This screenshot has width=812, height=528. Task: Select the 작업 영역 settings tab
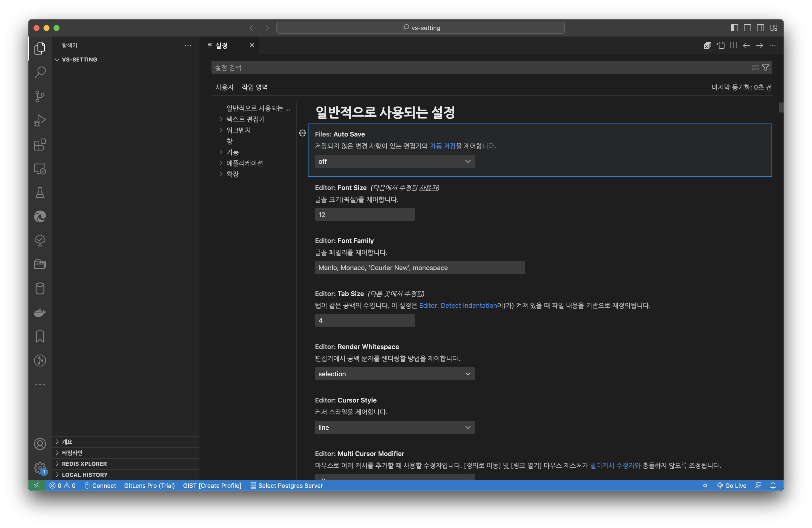[254, 87]
